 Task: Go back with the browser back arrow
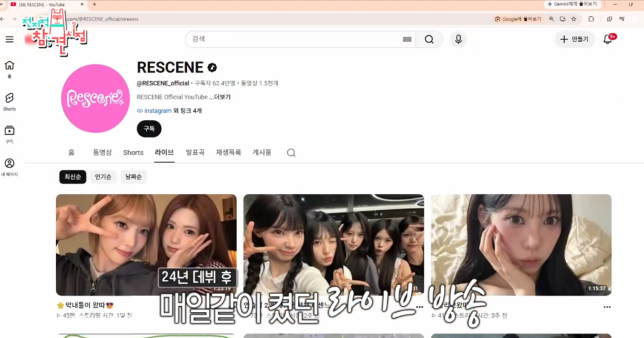click(x=3, y=19)
